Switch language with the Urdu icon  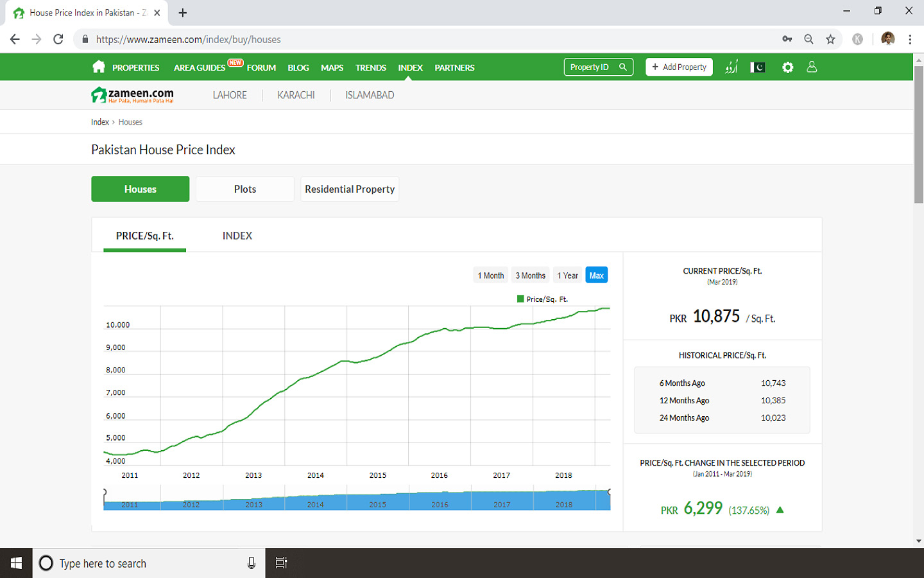[x=732, y=67]
